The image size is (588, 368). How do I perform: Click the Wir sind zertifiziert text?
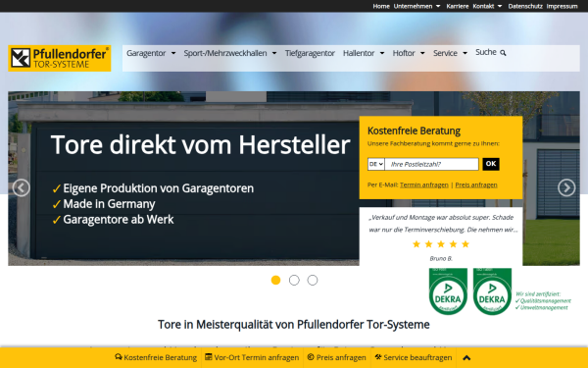(x=538, y=294)
